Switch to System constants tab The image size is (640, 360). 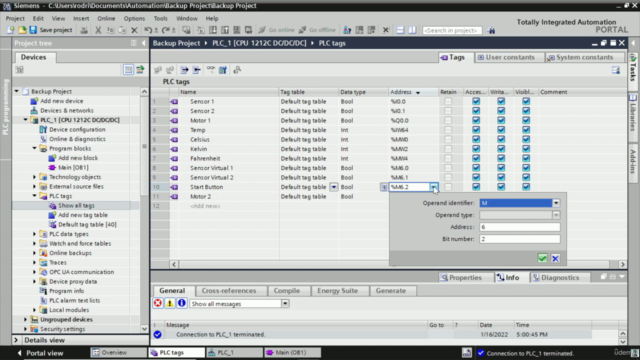(584, 57)
